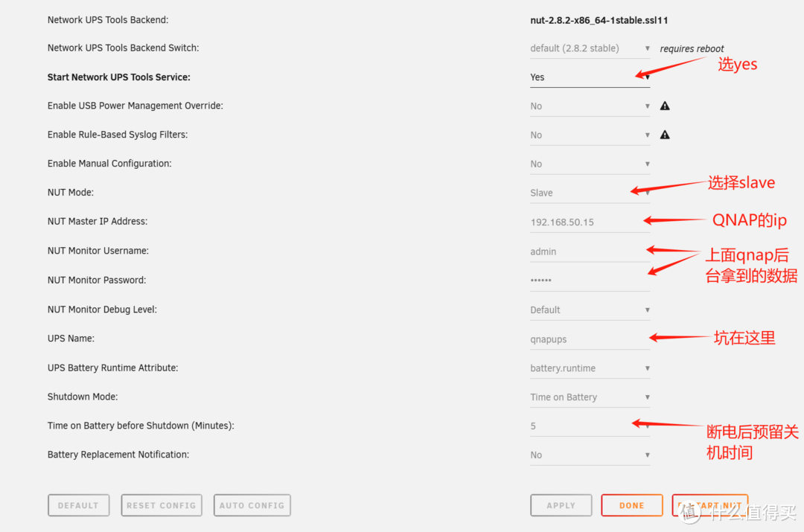Click the warning icon beside USB Power Management Override
The width and height of the screenshot is (804, 532).
tap(665, 106)
